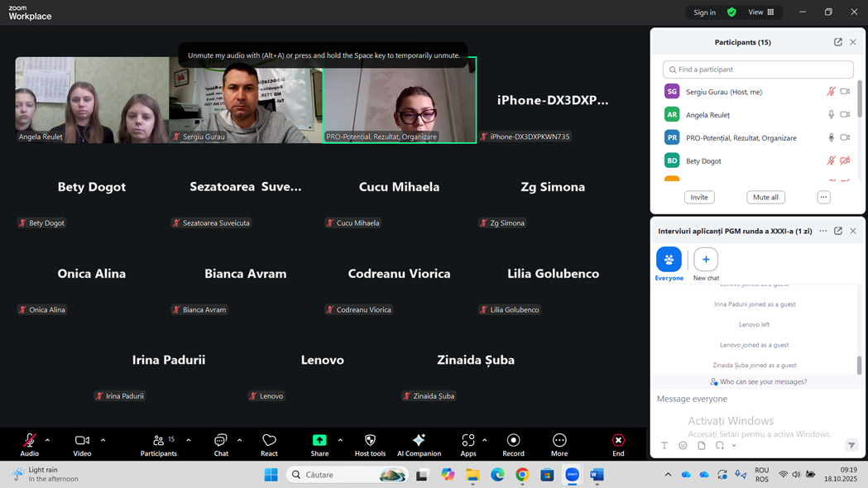Image resolution: width=868 pixels, height=488 pixels.
Task: Attach a file in chat
Action: [702, 446]
